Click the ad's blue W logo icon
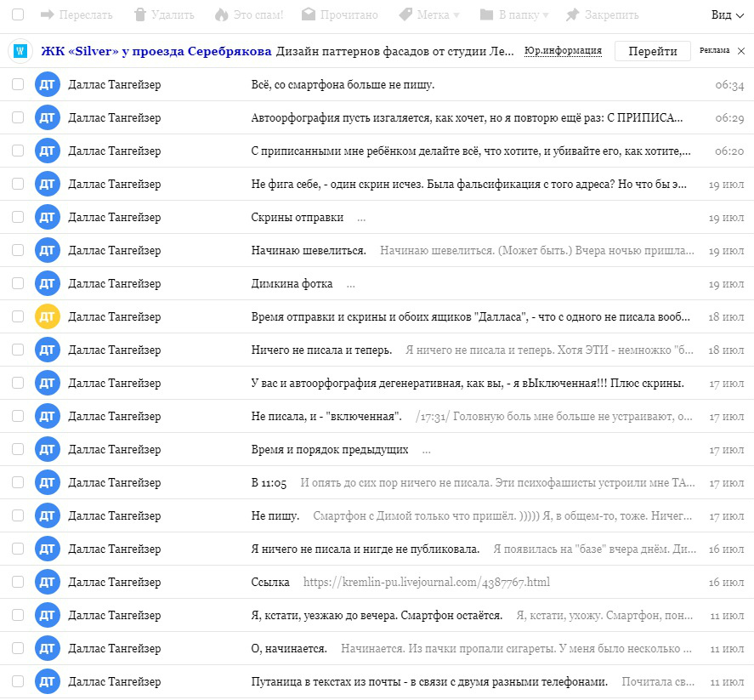 click(x=20, y=51)
